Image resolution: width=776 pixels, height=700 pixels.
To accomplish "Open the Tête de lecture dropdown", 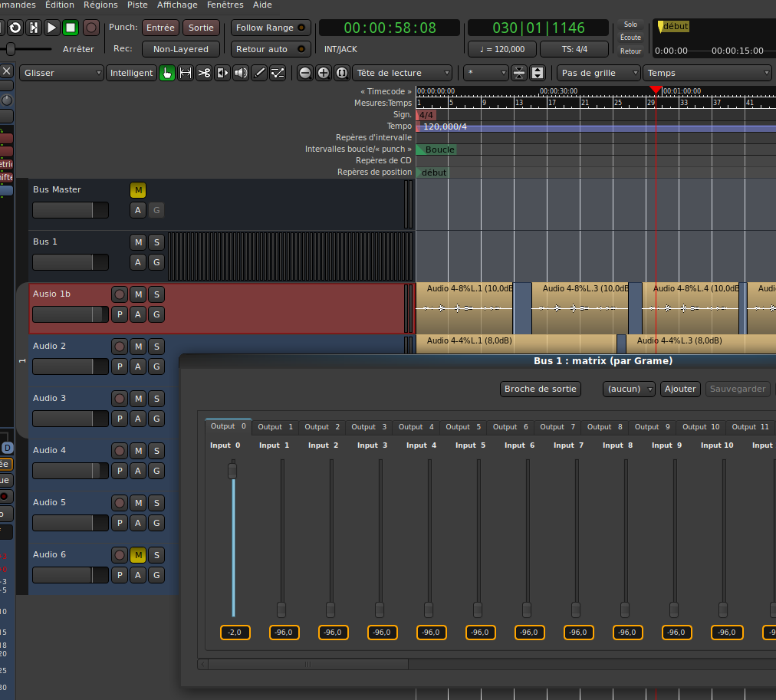I will click(403, 74).
